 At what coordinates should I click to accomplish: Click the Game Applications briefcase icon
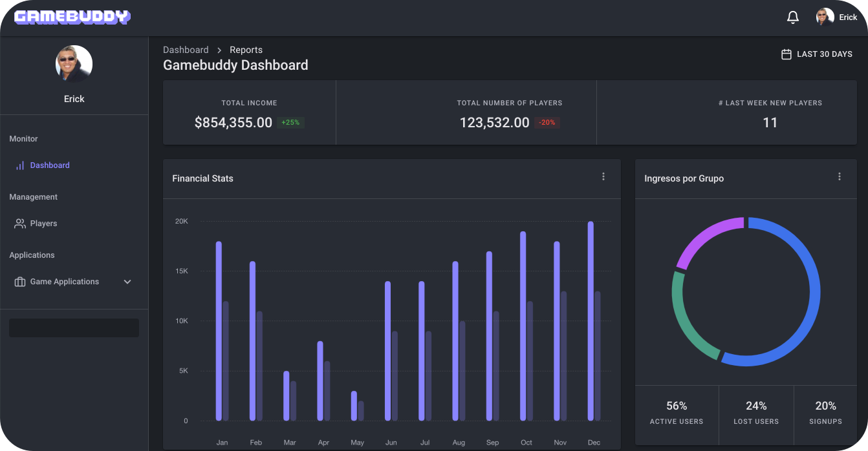pyautogui.click(x=20, y=282)
